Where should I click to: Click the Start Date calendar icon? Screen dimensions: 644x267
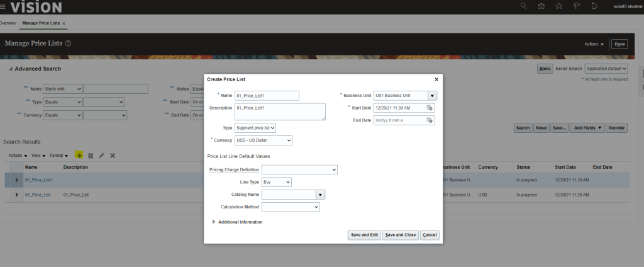point(430,108)
